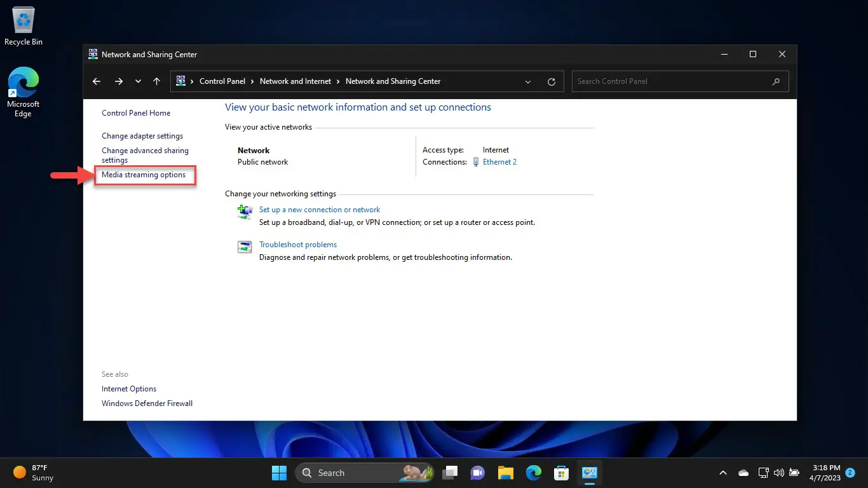Click Set up a new connection link
Image resolution: width=868 pixels, height=488 pixels.
pos(320,210)
